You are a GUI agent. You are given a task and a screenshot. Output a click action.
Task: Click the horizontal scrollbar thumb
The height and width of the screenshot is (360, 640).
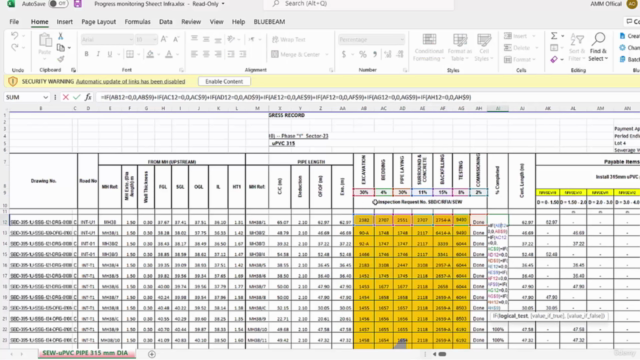442,354
